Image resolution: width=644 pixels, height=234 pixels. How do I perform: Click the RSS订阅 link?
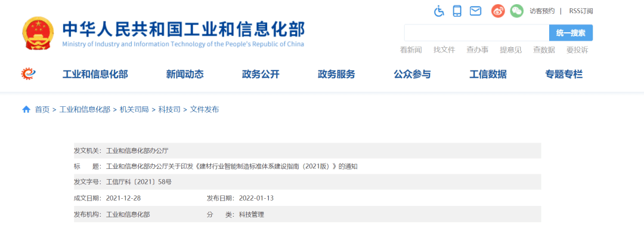point(581,11)
